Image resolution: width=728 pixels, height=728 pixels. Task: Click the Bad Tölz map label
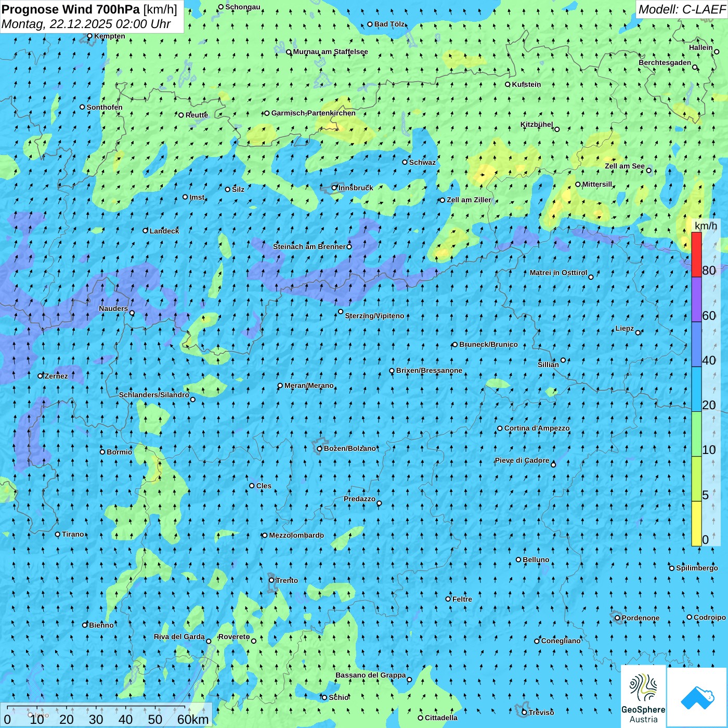(389, 24)
